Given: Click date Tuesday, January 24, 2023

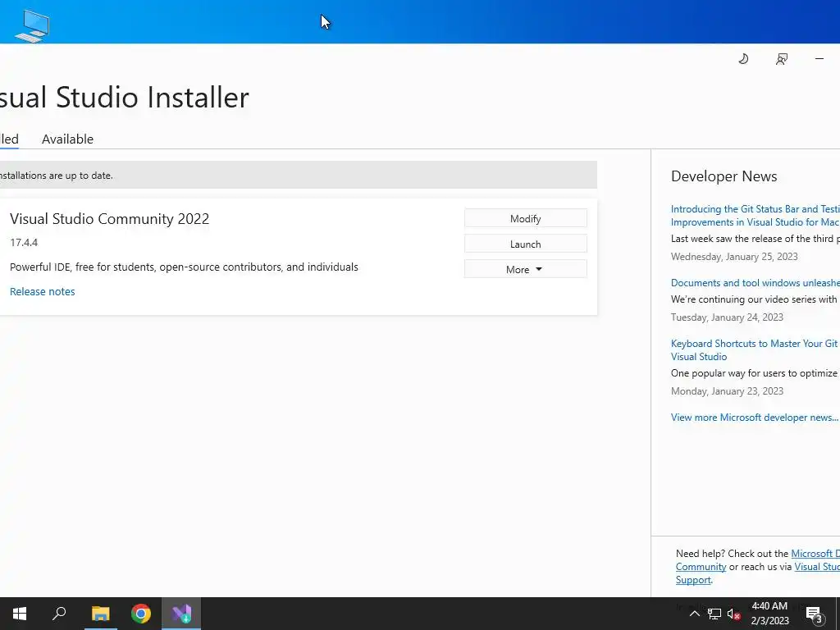Looking at the screenshot, I should click(727, 317).
